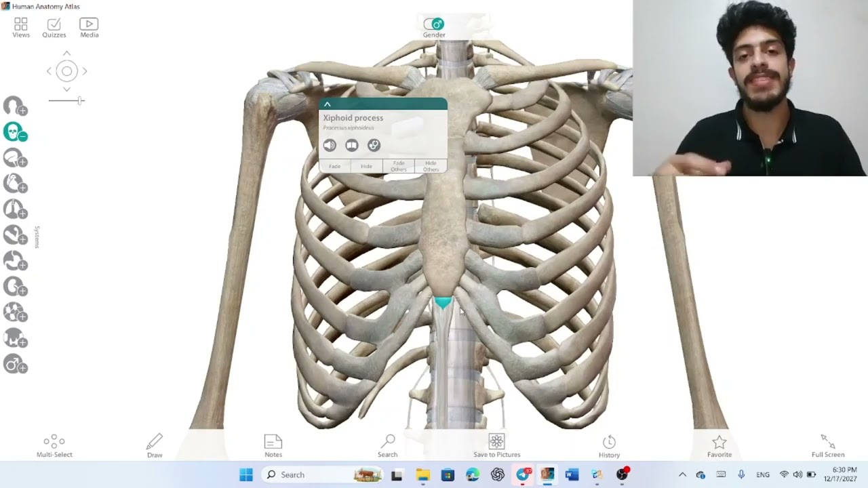Open the Windows Start menu
This screenshot has height=488, width=868.
(x=246, y=474)
